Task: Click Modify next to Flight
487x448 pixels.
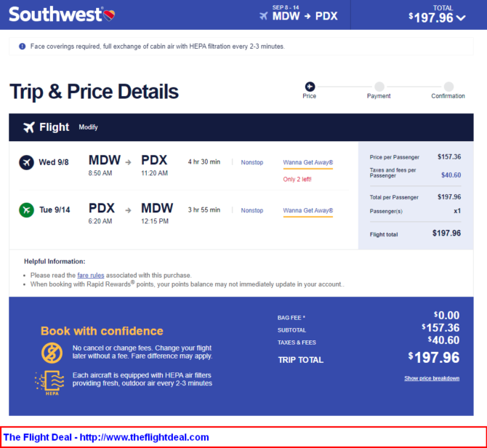Action: click(x=88, y=127)
